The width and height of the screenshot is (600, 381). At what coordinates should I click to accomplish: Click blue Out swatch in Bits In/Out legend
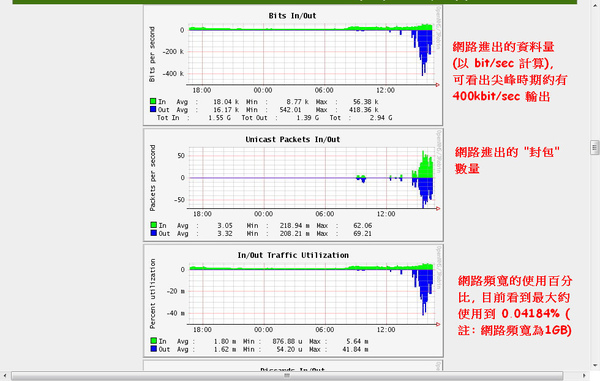[153, 109]
